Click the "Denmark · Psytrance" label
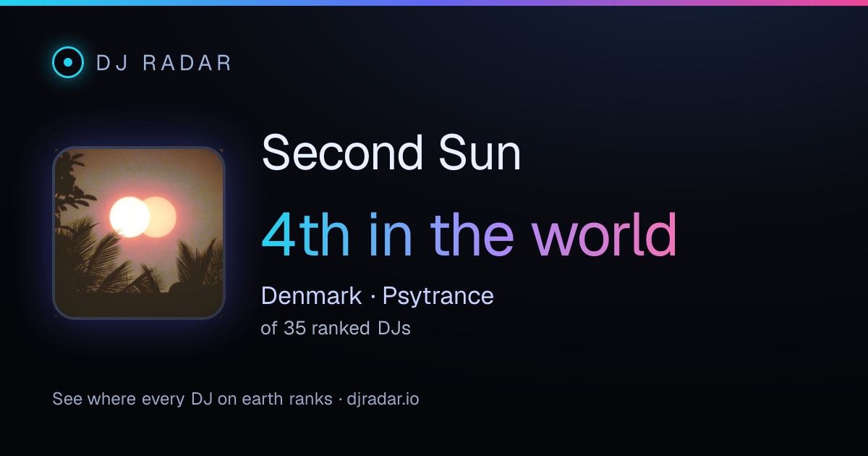The height and width of the screenshot is (456, 868). click(x=378, y=295)
